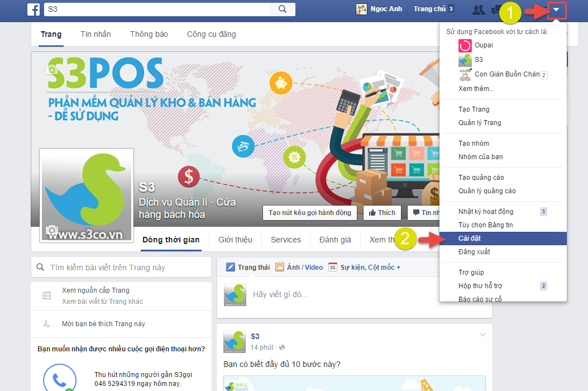Click the page post search magnifier icon
Viewport: 588px width, 391px height.
coord(40,268)
